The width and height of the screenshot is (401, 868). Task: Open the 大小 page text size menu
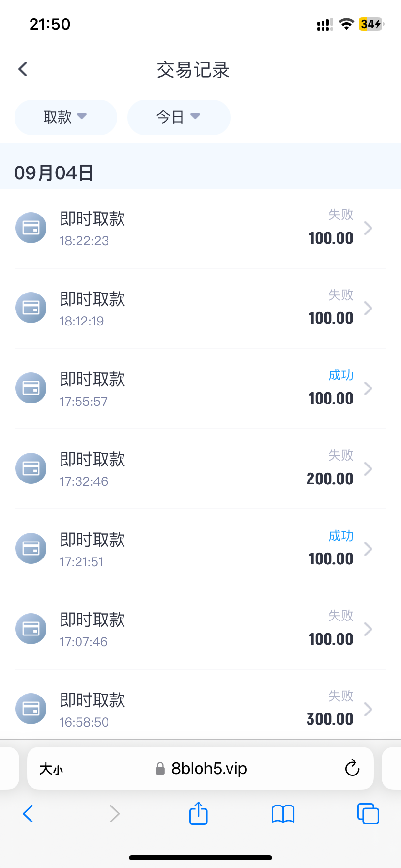(51, 769)
